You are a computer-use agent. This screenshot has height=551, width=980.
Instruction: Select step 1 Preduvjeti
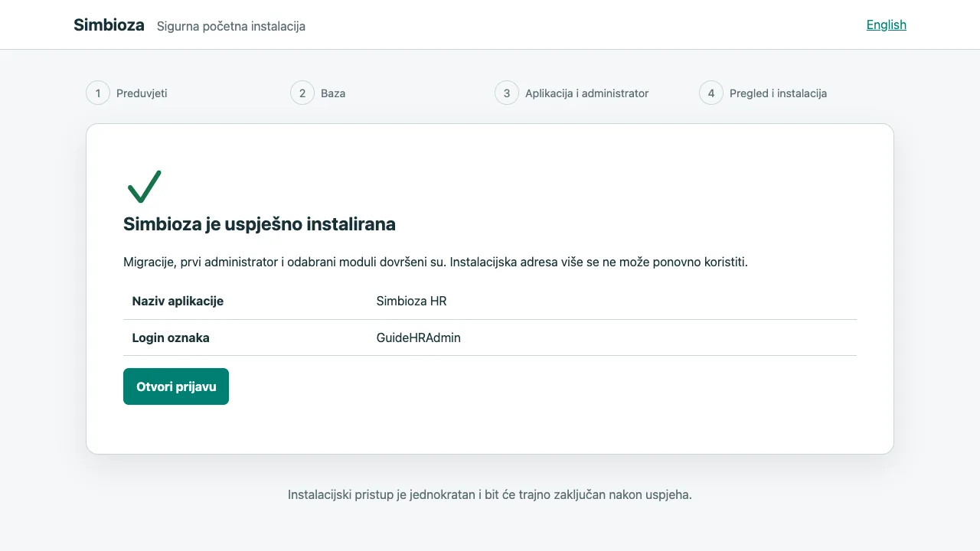point(127,93)
